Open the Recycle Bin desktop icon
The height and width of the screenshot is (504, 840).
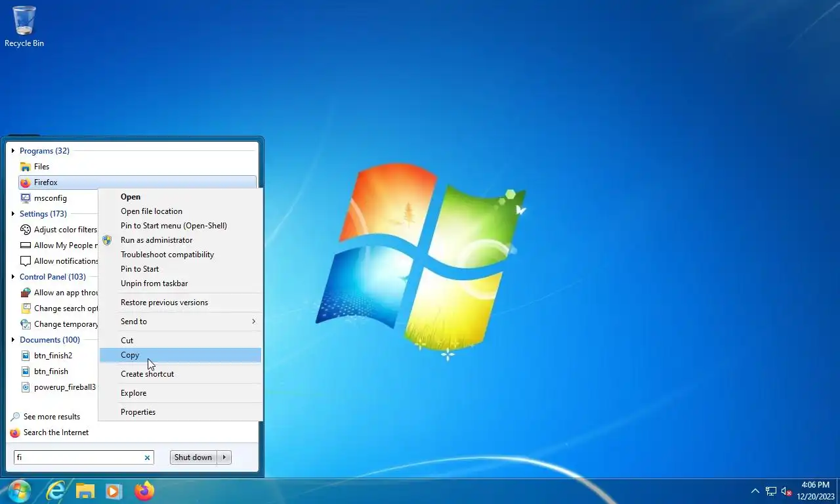[x=24, y=27]
